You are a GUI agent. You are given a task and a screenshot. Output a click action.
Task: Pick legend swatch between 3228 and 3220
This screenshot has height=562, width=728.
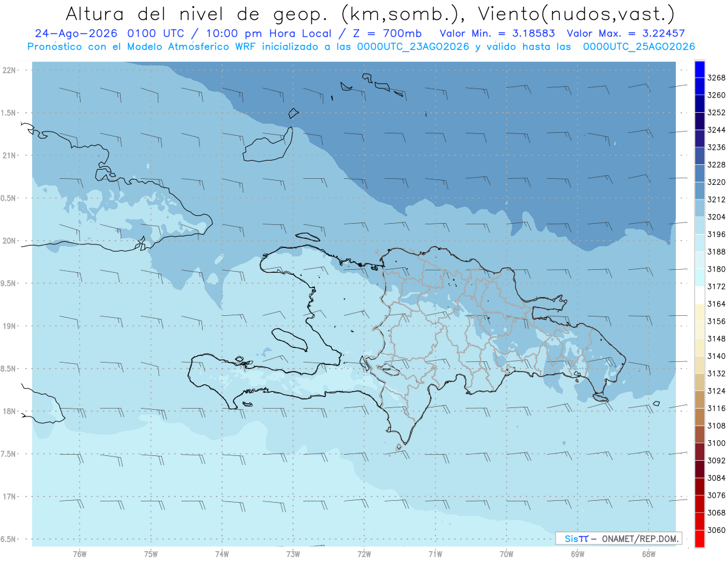click(699, 173)
